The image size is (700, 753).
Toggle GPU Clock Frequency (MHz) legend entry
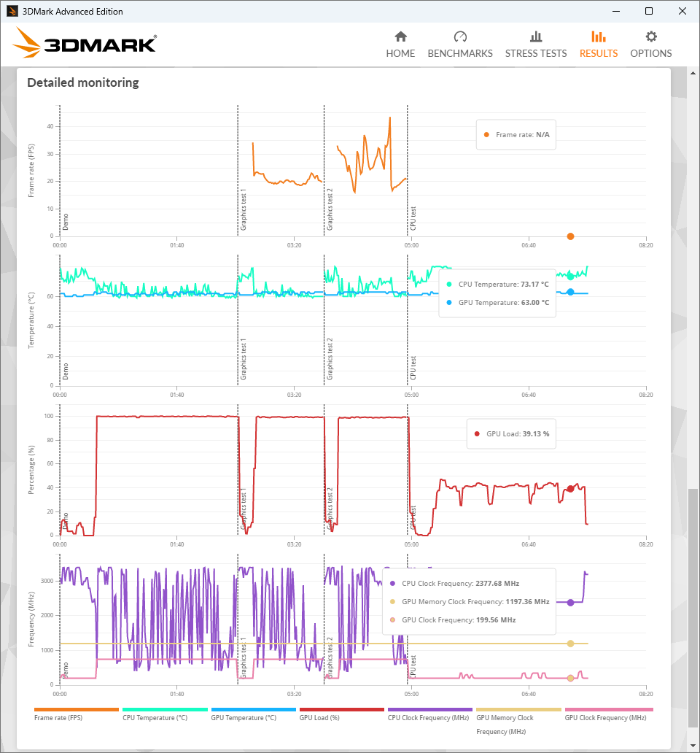pyautogui.click(x=608, y=717)
